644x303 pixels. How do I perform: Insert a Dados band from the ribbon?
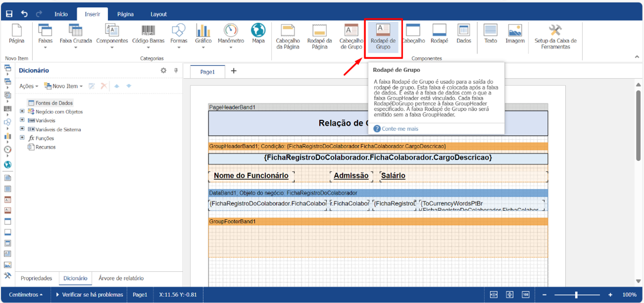pos(464,34)
